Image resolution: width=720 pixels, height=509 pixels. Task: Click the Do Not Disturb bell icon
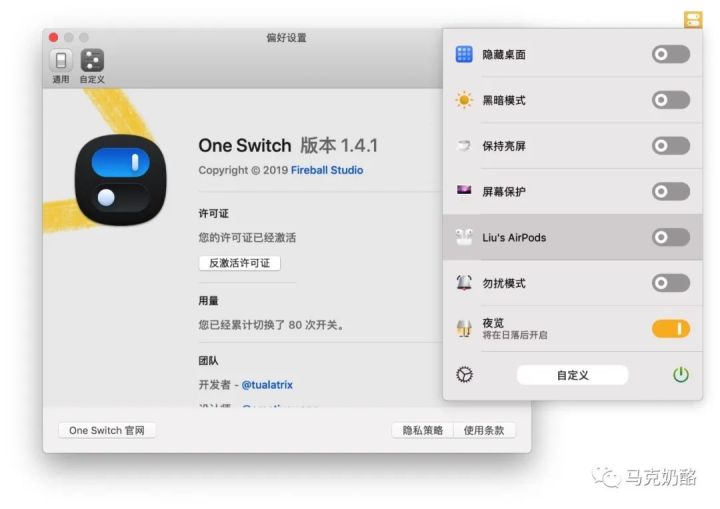coord(464,283)
